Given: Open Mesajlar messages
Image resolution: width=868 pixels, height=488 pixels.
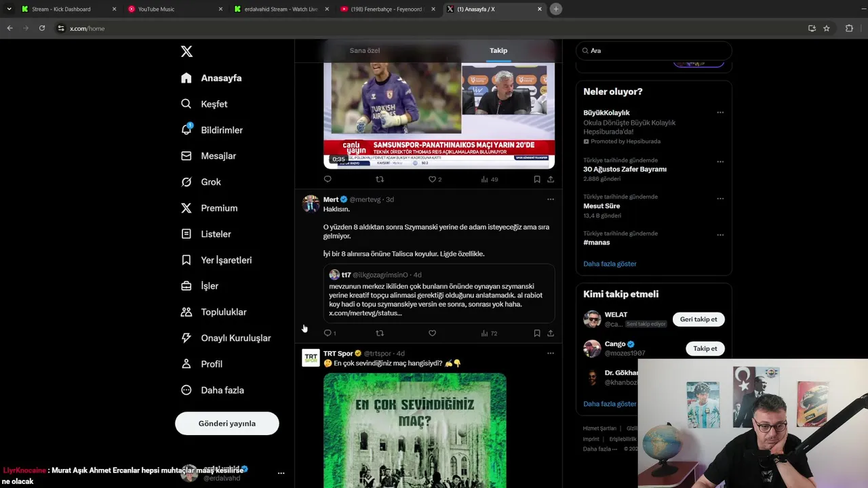Looking at the screenshot, I should pyautogui.click(x=208, y=156).
